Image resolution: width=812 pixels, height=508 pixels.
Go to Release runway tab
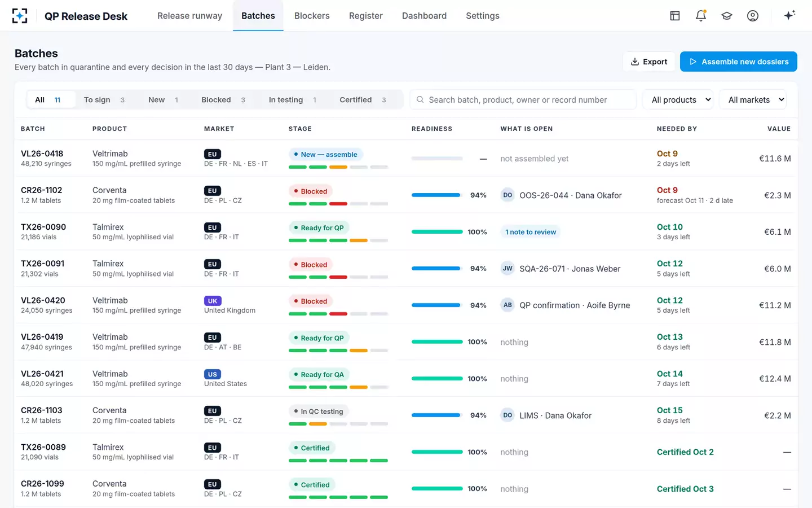pyautogui.click(x=189, y=16)
